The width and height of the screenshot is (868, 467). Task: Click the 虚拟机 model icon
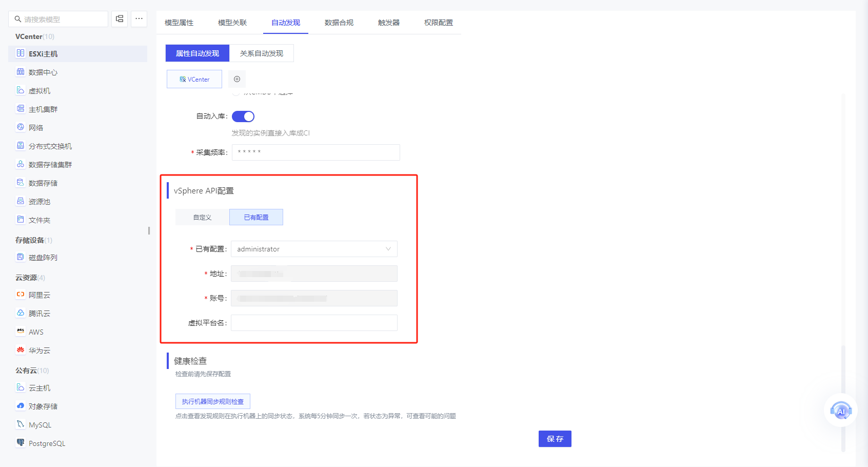[x=21, y=90]
